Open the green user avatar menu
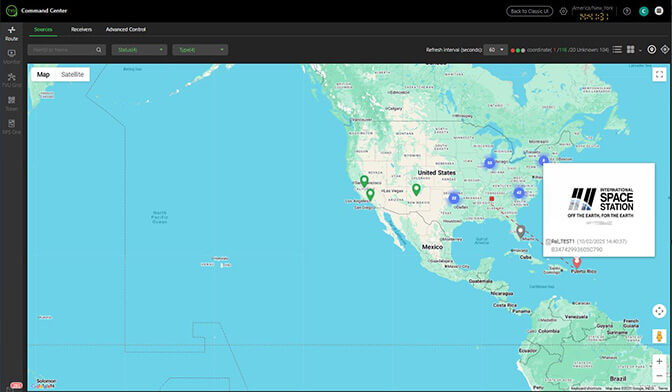 (644, 11)
